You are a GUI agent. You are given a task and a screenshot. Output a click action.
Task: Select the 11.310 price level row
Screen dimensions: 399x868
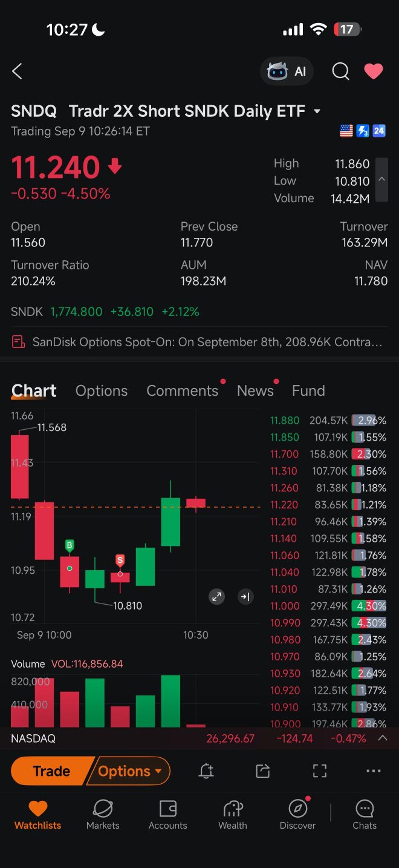coord(328,471)
